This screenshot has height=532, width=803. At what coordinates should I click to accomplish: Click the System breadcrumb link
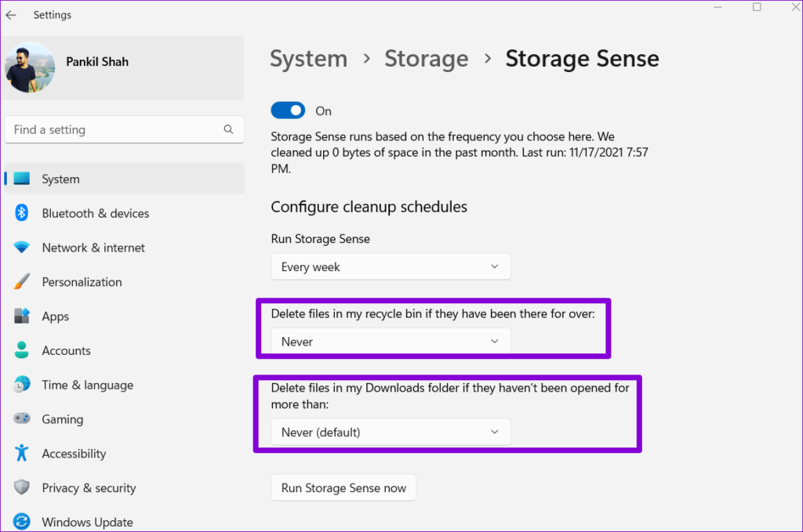(308, 58)
